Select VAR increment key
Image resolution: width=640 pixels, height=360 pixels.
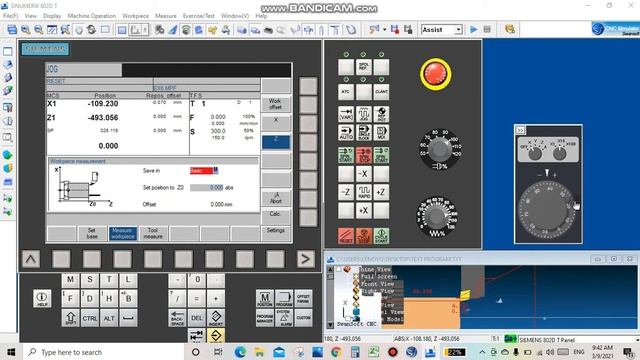[346, 114]
